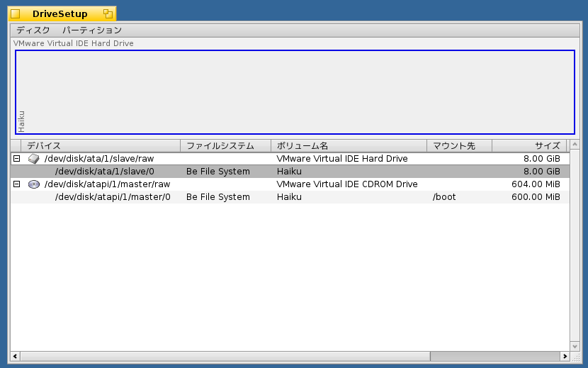The image size is (588, 368).
Task: Click the CD-ROM disc icon for atapi master
Action: click(x=34, y=184)
